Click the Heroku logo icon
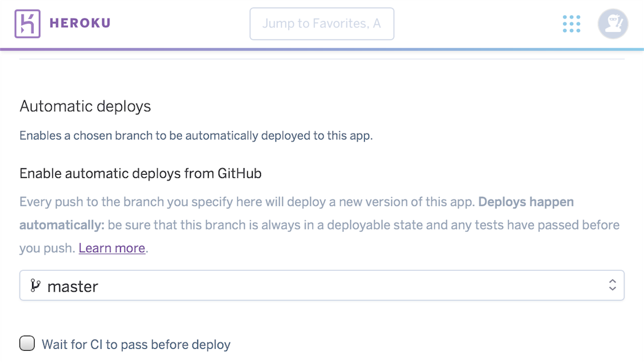The image size is (644, 362). [x=28, y=24]
